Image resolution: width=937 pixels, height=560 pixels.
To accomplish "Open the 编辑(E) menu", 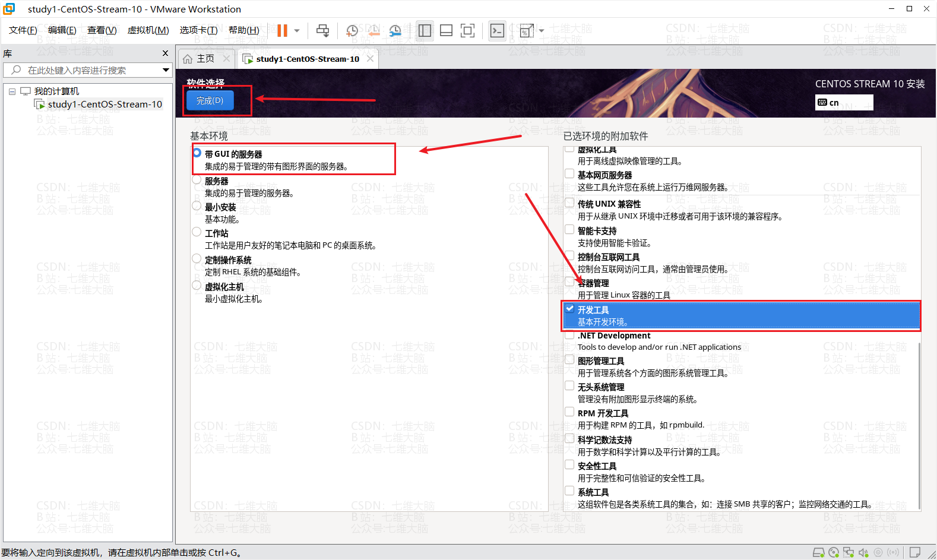I will click(62, 30).
